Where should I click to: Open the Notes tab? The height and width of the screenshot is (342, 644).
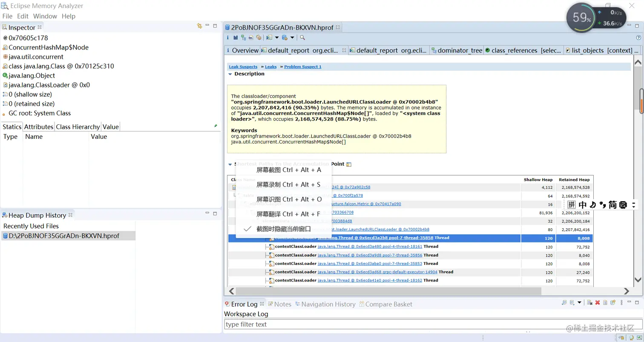(279, 304)
